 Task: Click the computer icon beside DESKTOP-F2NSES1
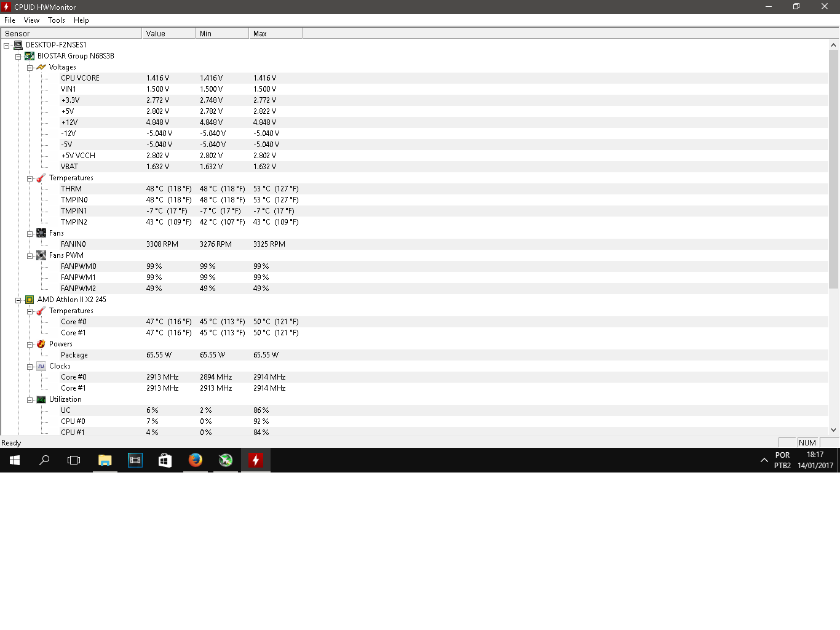coord(18,45)
